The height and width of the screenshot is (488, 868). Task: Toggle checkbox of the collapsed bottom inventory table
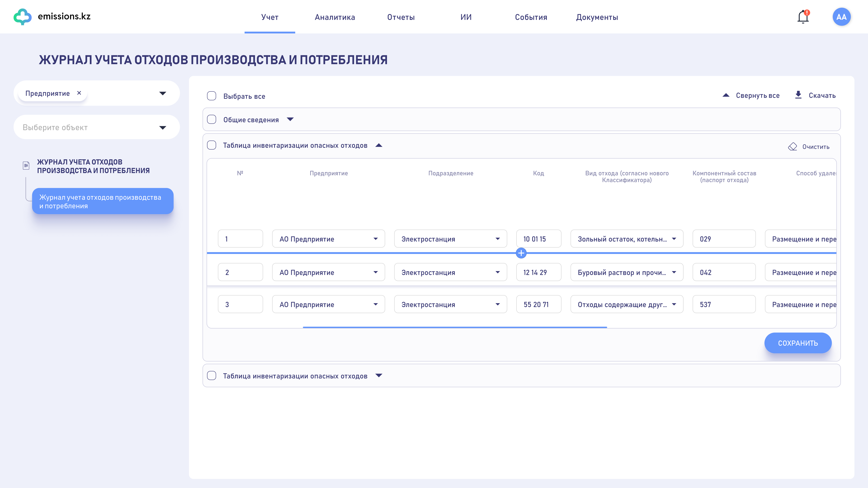[211, 375]
